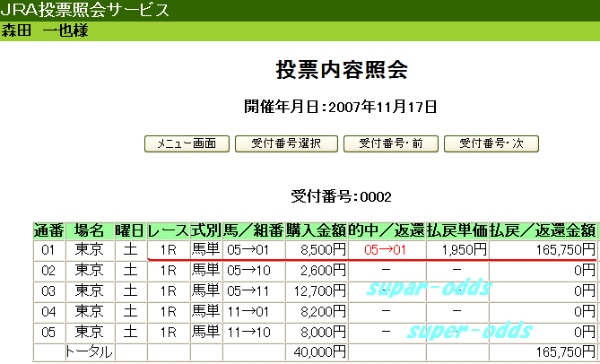600x364 pixels.
Task: Select serial number cell 04
Action: [x=49, y=312]
